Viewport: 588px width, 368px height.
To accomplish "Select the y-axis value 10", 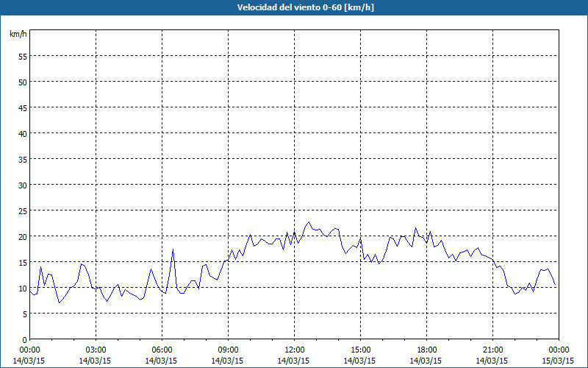I will tap(23, 289).
